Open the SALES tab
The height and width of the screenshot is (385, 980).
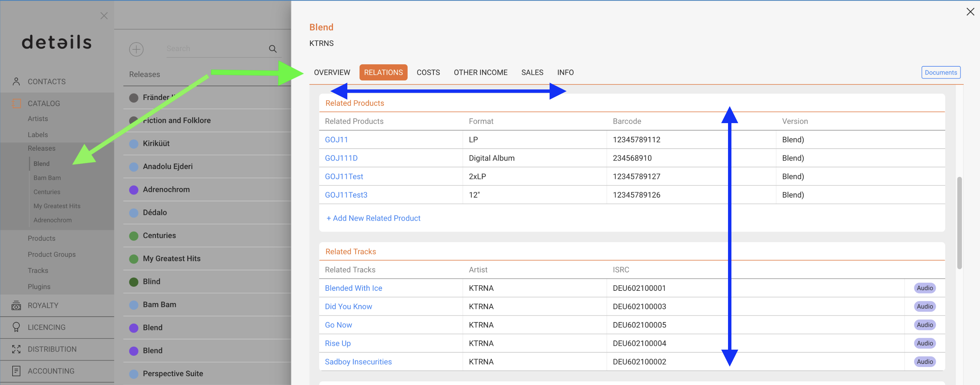point(532,72)
